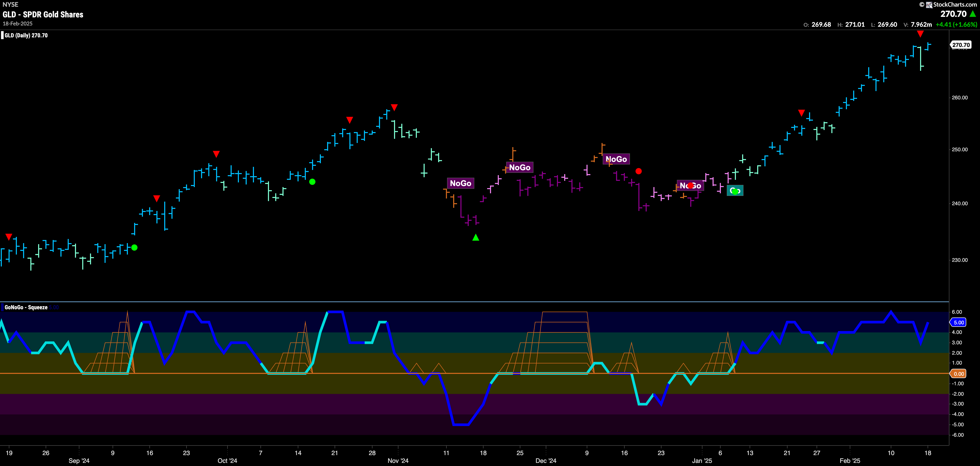Click the blue 5.00 oscillator value tag

(959, 322)
